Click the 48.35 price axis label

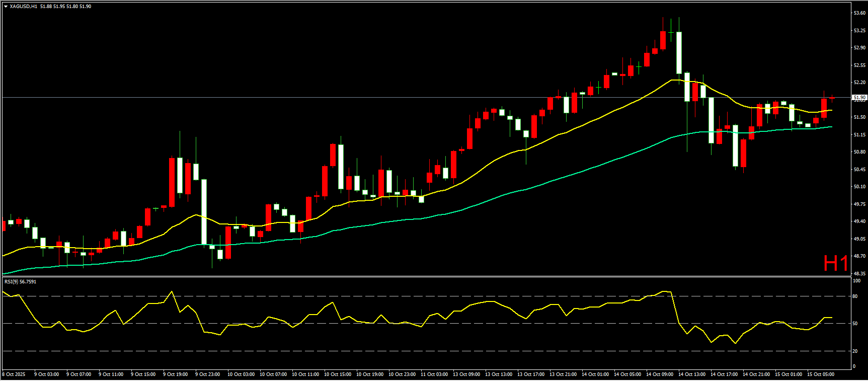[x=859, y=274]
